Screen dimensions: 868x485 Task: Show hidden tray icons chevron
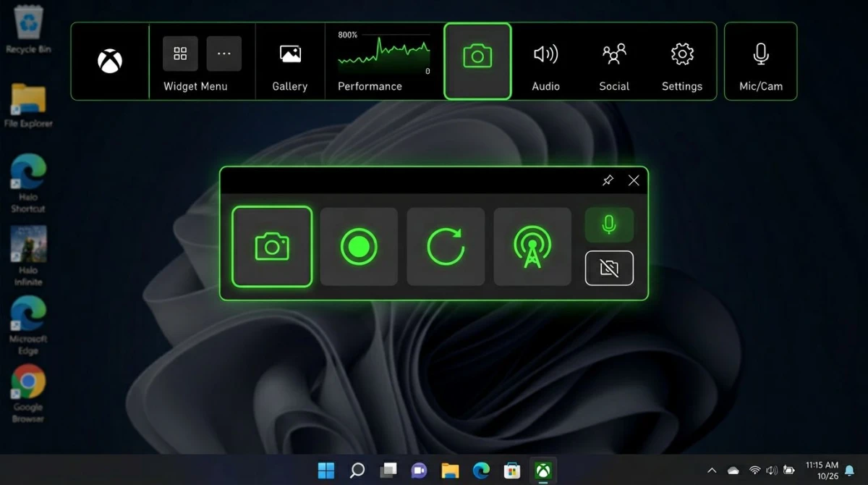[712, 471]
